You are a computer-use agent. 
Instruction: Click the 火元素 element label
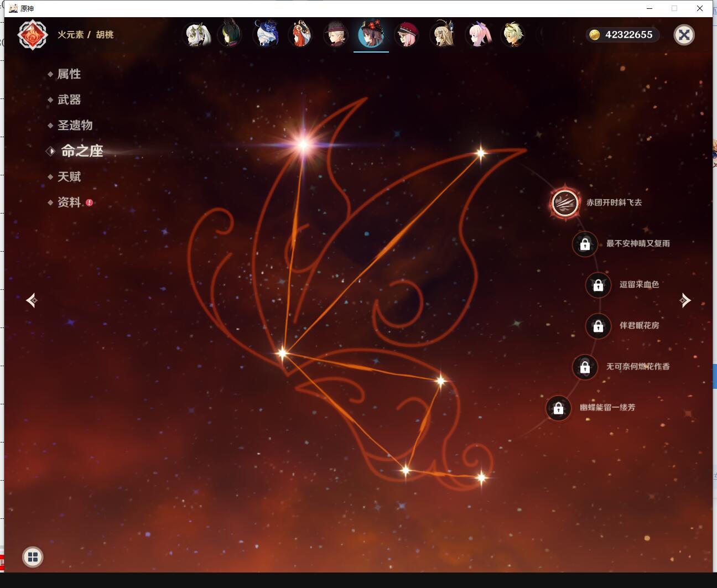point(71,34)
